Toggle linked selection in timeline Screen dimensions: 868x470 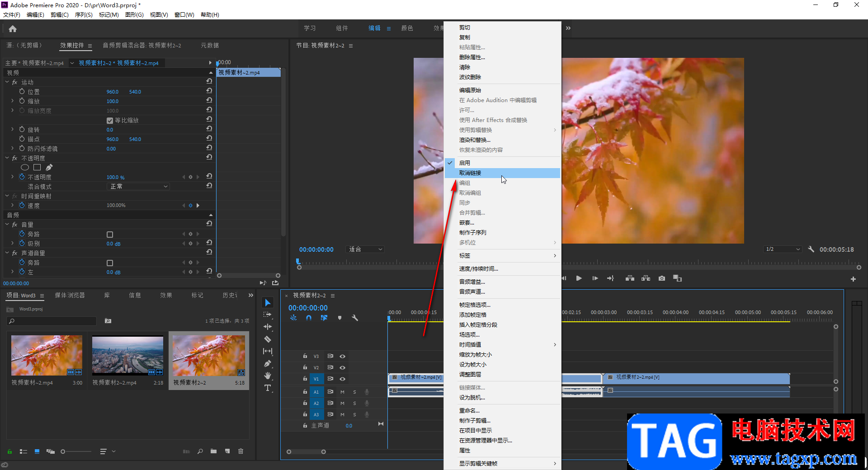[324, 318]
